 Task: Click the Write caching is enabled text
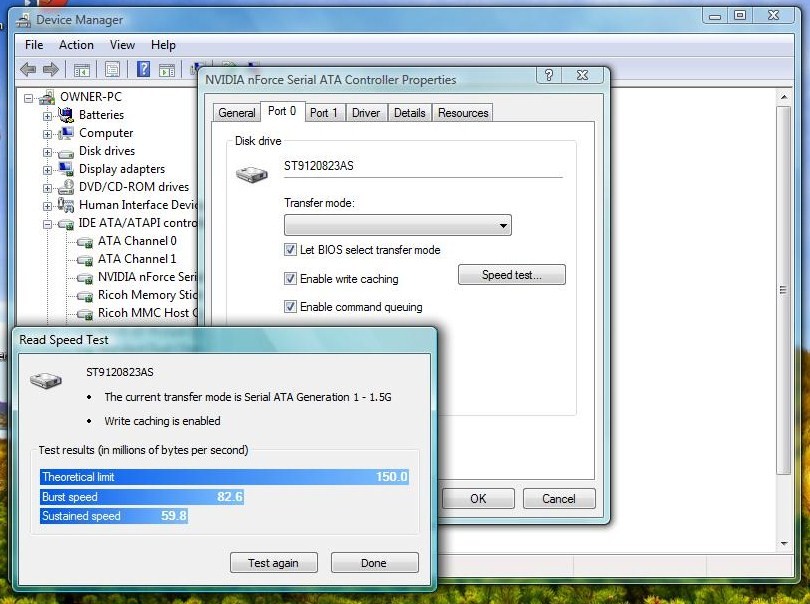pyautogui.click(x=162, y=421)
